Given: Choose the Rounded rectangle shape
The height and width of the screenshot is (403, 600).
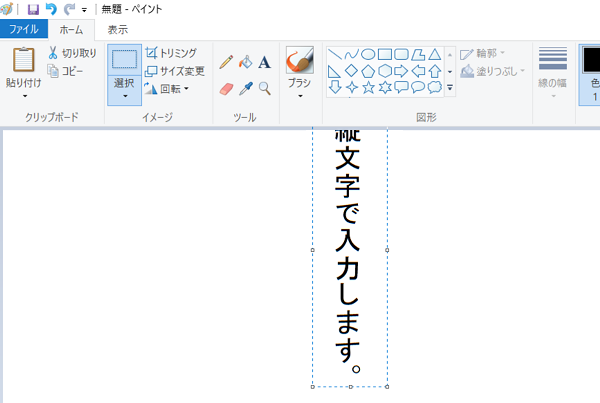Looking at the screenshot, I should (x=401, y=54).
